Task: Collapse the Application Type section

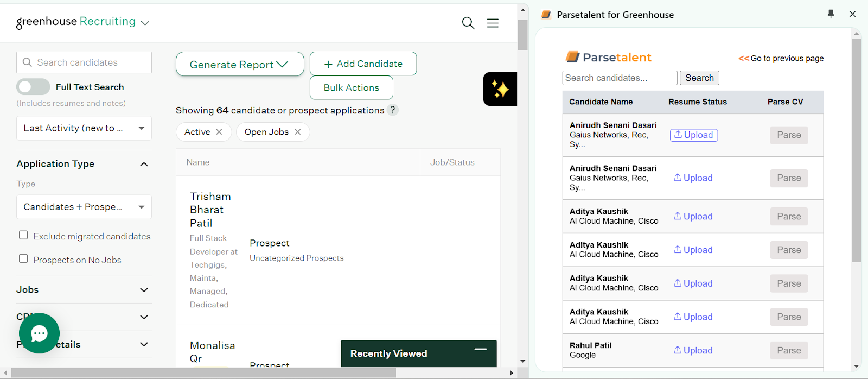Action: [x=144, y=164]
